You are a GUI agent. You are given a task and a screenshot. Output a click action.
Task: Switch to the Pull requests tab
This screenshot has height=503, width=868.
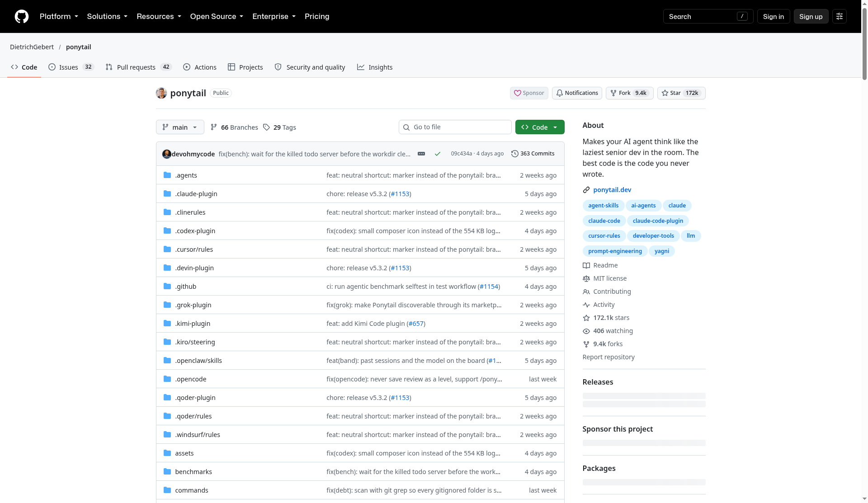pos(138,67)
